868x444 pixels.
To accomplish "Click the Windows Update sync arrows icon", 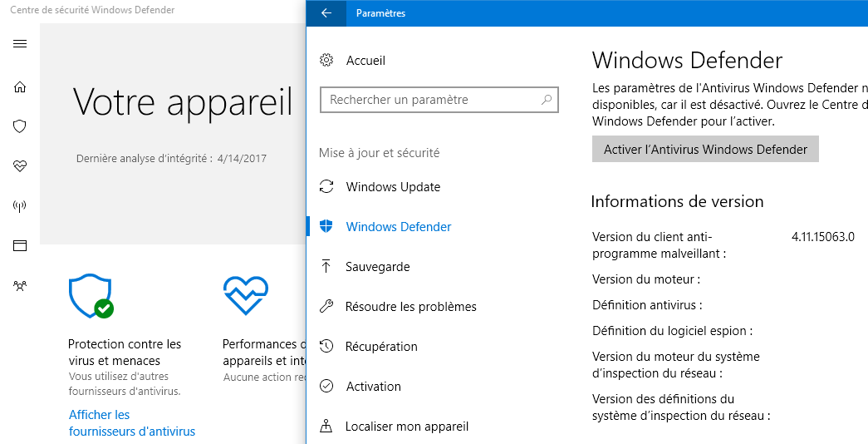I will (326, 186).
